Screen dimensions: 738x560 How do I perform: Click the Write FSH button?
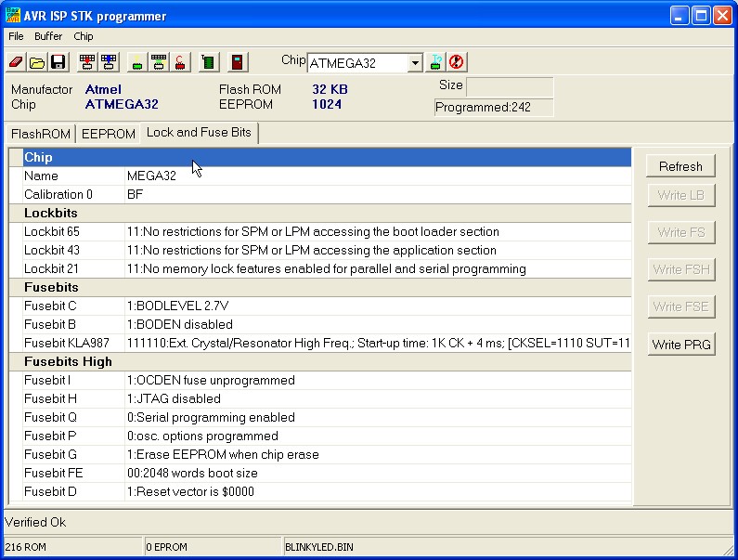[681, 269]
